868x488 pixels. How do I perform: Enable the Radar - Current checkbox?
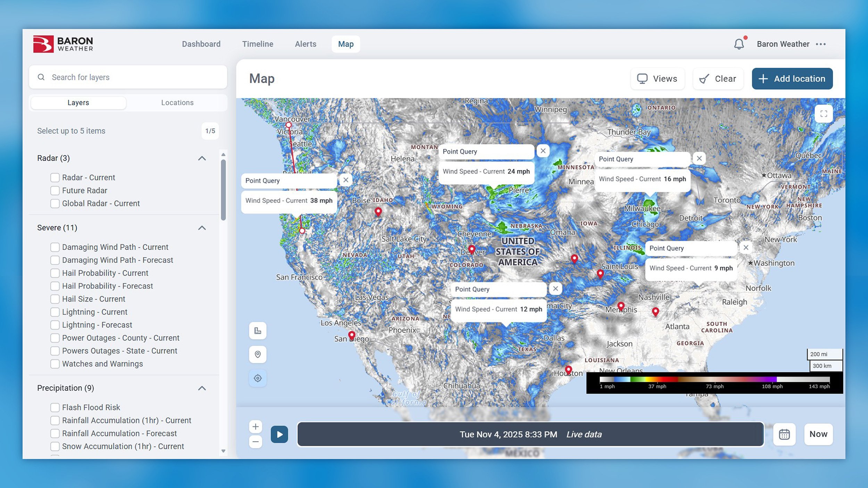tap(55, 178)
